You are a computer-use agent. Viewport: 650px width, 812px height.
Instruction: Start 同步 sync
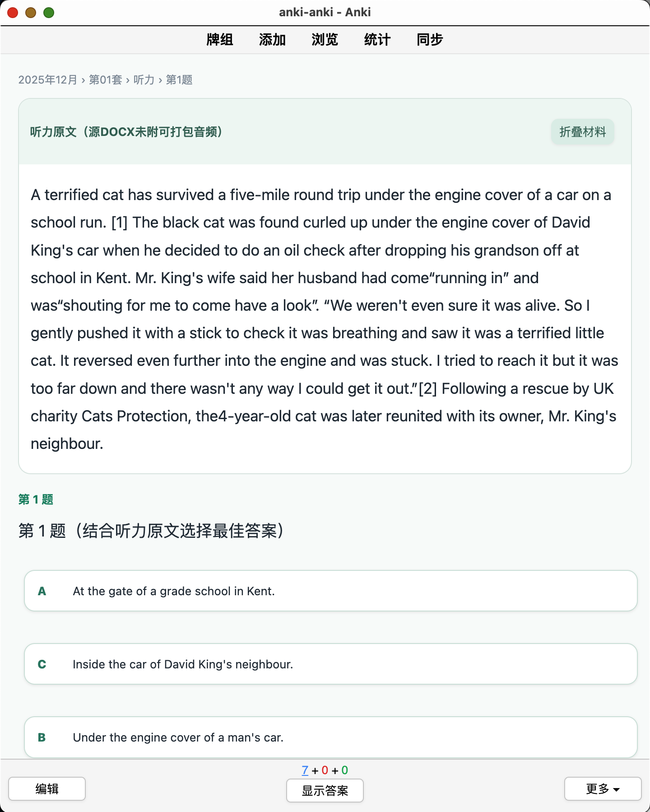tap(430, 40)
